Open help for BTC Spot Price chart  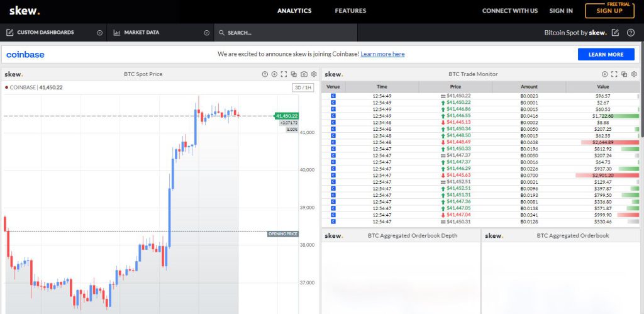(265, 74)
